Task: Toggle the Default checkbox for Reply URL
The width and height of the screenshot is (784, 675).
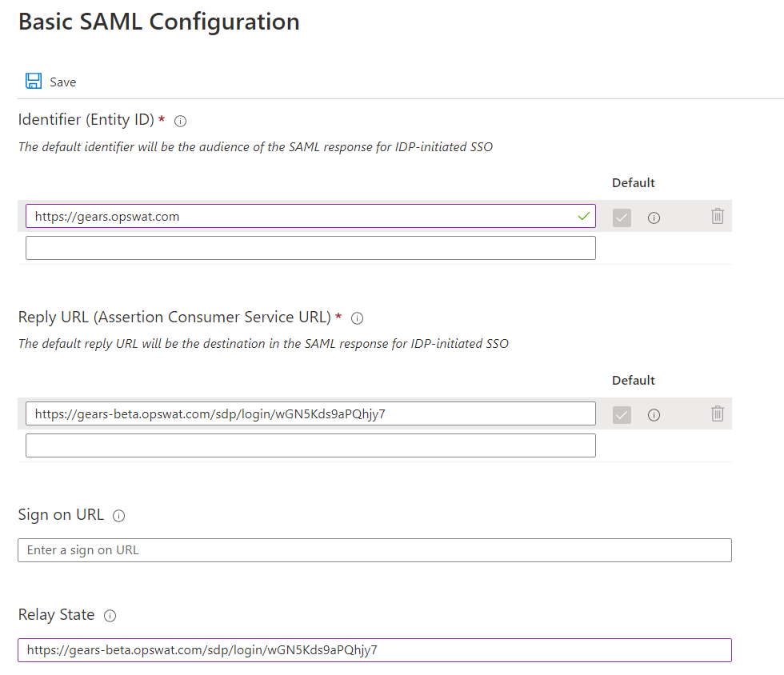Action: coord(622,415)
